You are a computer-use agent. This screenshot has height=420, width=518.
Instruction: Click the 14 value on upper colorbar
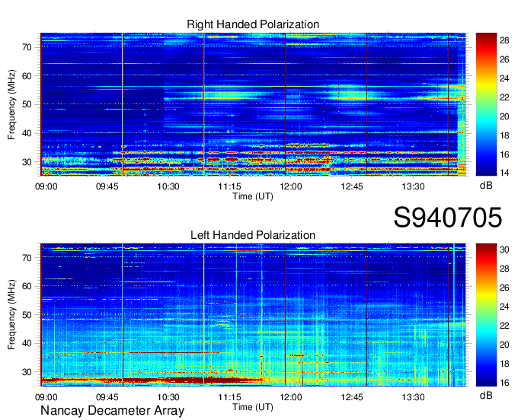pos(504,173)
